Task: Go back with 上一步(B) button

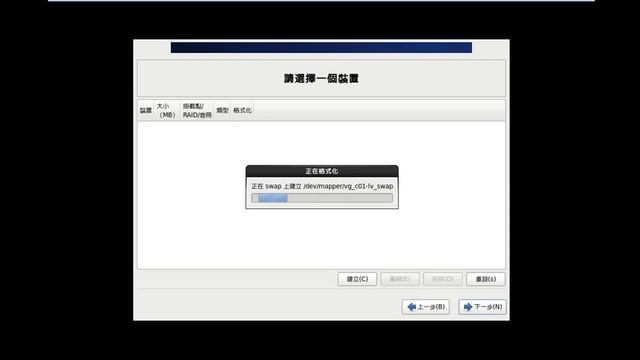Action: click(x=426, y=307)
